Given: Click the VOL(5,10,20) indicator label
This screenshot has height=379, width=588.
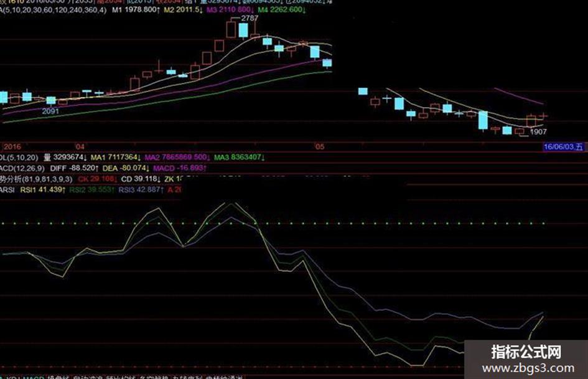Looking at the screenshot, I should [x=19, y=157].
